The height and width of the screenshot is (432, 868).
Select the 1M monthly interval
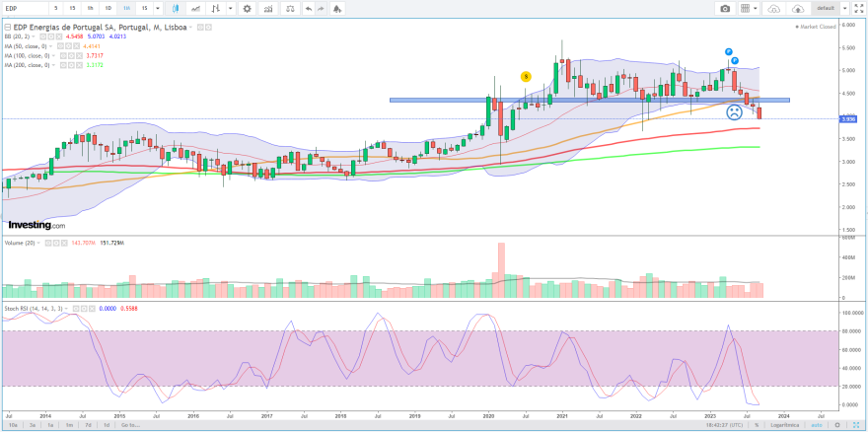click(x=127, y=8)
